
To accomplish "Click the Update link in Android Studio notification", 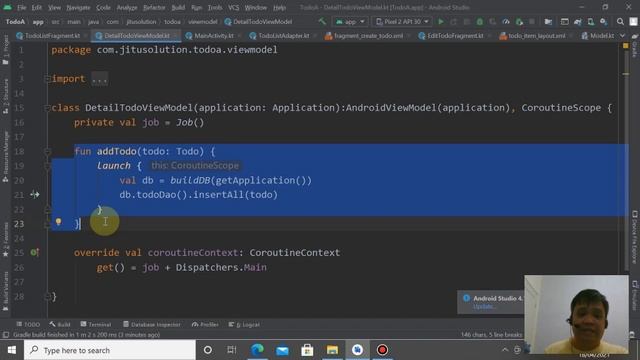I will pos(483,307).
